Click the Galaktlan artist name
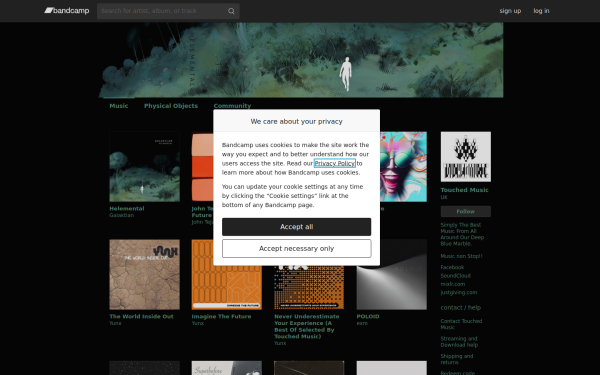 click(122, 215)
